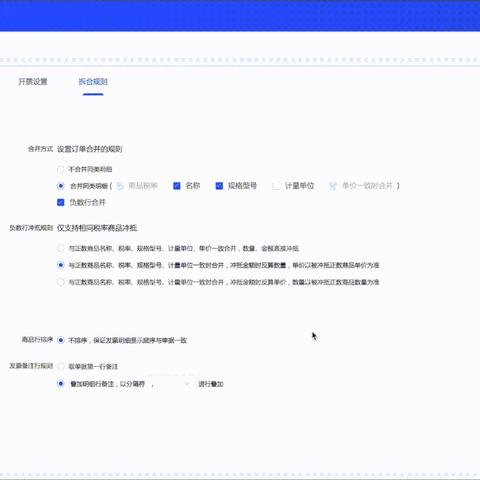The width and height of the screenshot is (480, 480).
Task: Select the 叠加明细行备注 remark radio
Action: (61, 384)
